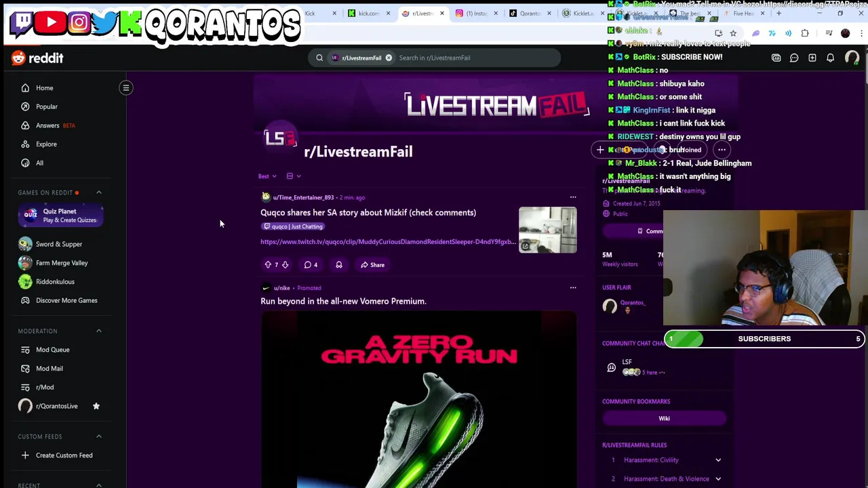868x488 pixels.
Task: Open a new browser tab
Action: coord(778,14)
